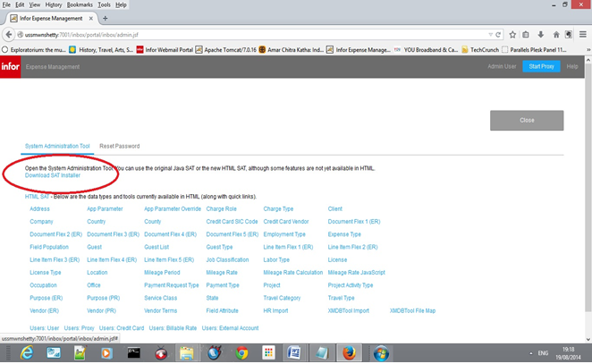The image size is (592, 364).
Task: Launch Google Chrome from the taskbar
Action: [241, 353]
